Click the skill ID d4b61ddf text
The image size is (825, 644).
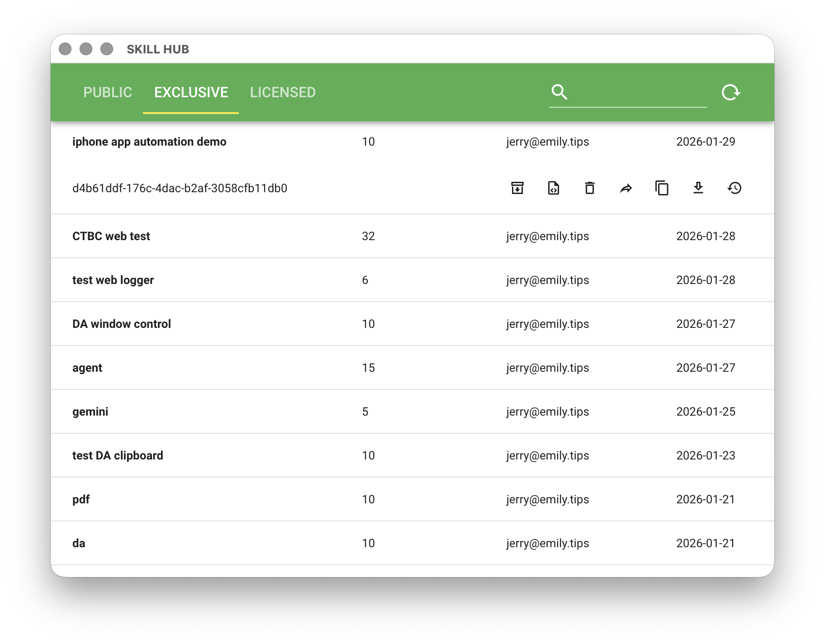coord(180,188)
